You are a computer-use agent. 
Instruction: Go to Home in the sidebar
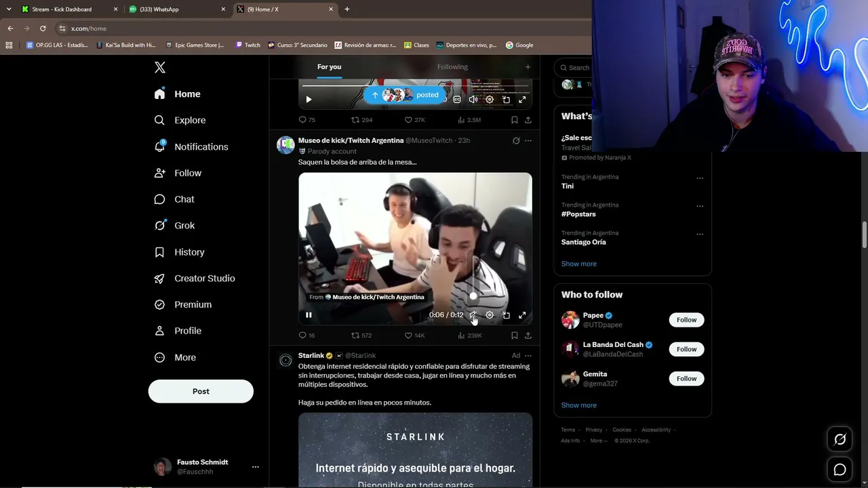tap(178, 94)
